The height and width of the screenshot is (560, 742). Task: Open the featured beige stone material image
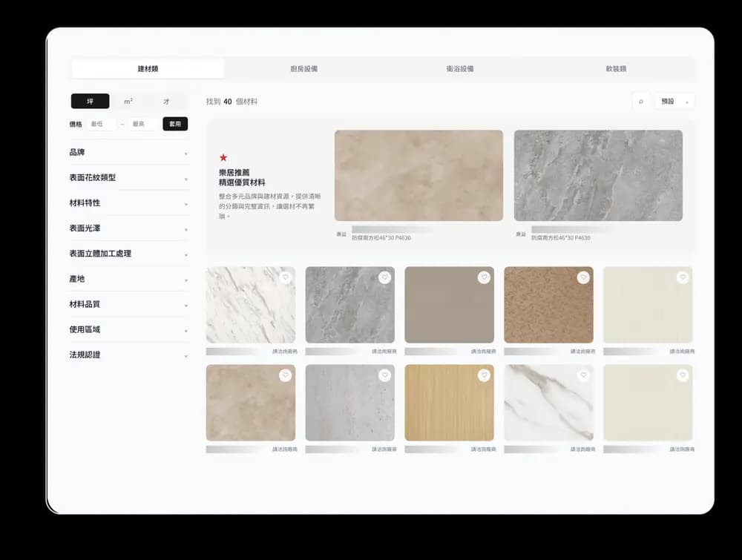[418, 176]
